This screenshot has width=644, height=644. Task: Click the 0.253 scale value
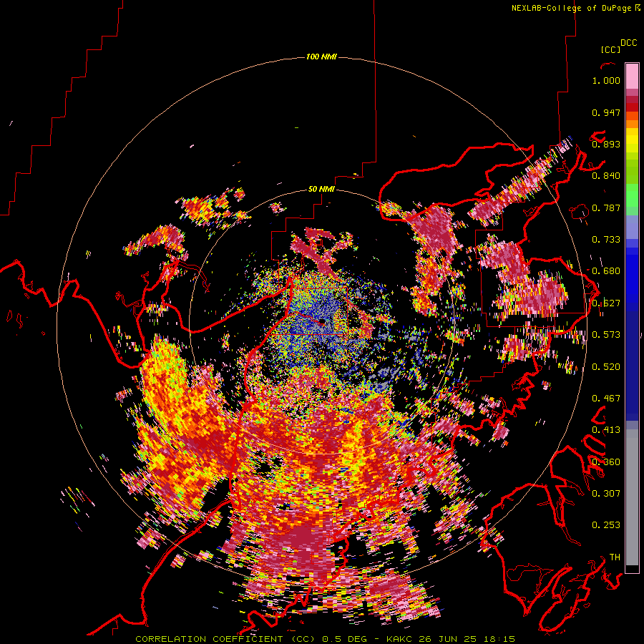pos(606,525)
